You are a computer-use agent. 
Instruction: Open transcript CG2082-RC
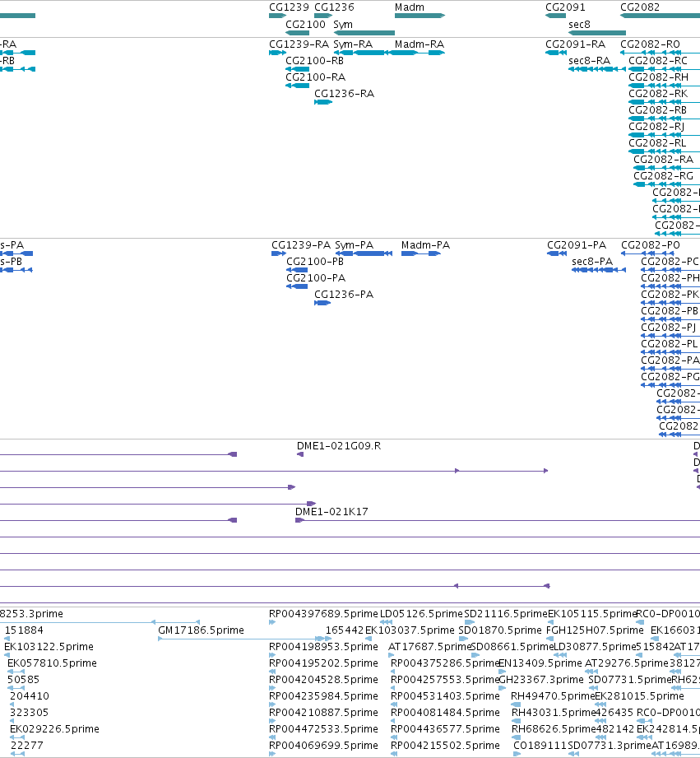658,61
